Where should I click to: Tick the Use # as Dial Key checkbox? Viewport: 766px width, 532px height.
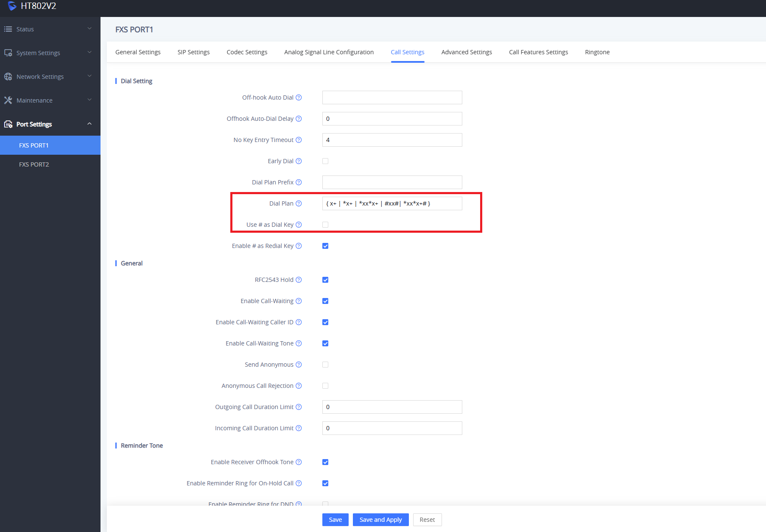point(325,225)
